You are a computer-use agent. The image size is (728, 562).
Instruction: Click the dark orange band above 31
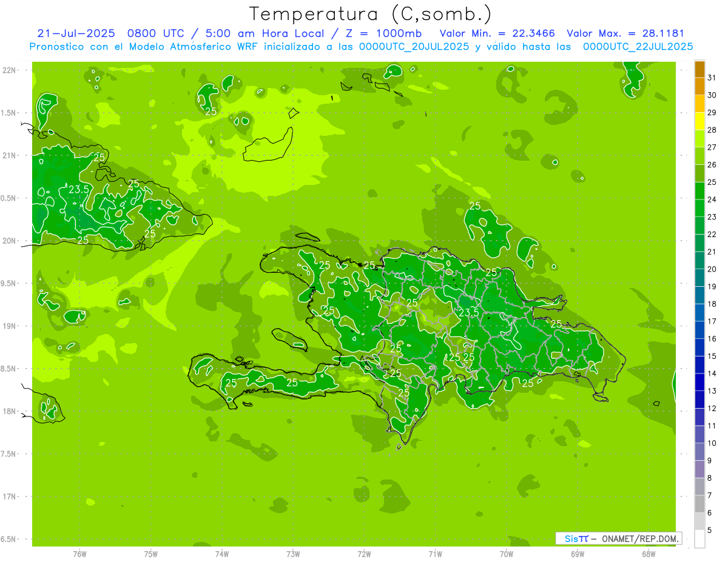click(699, 70)
